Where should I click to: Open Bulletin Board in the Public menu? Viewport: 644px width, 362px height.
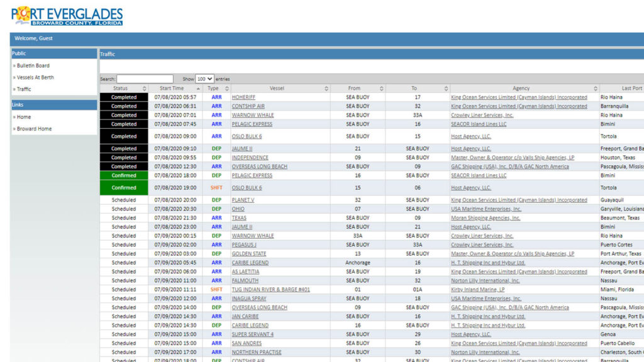pos(33,65)
